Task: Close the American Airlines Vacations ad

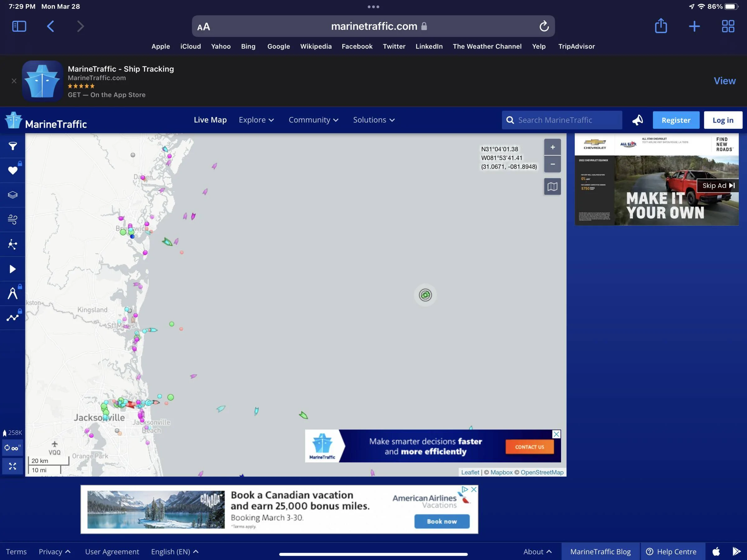Action: pyautogui.click(x=474, y=489)
